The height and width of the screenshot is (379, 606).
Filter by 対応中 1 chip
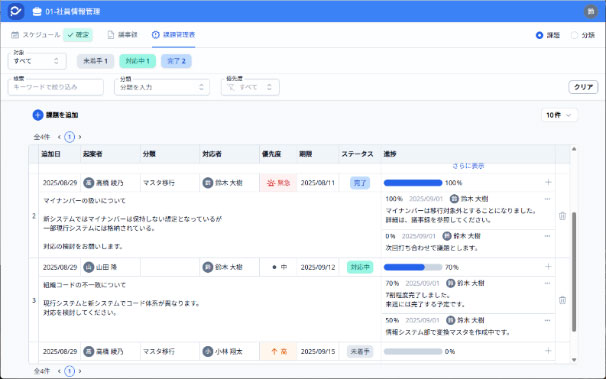[x=138, y=61]
